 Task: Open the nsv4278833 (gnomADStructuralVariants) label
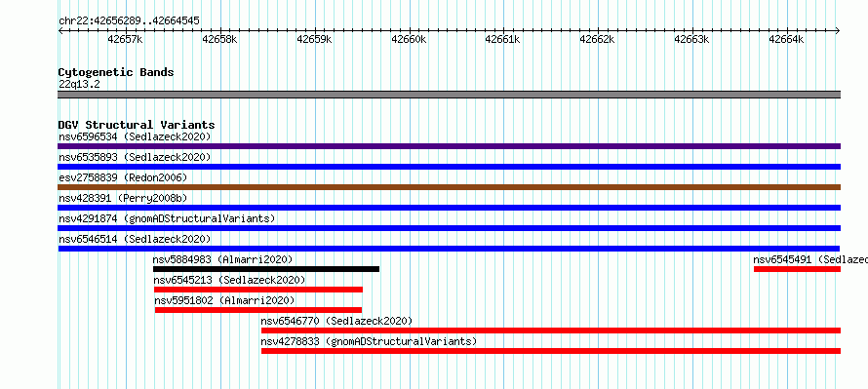click(x=369, y=341)
